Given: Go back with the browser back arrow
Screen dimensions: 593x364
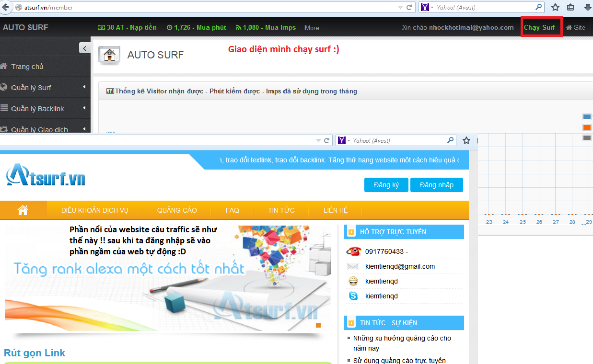Looking at the screenshot, I should (5, 7).
